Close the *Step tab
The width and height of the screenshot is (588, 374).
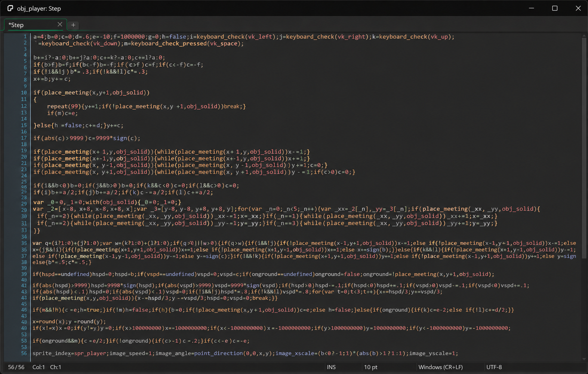(x=60, y=24)
